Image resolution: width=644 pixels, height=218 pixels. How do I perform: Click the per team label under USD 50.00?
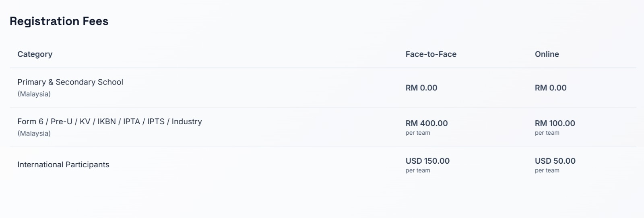point(547,171)
